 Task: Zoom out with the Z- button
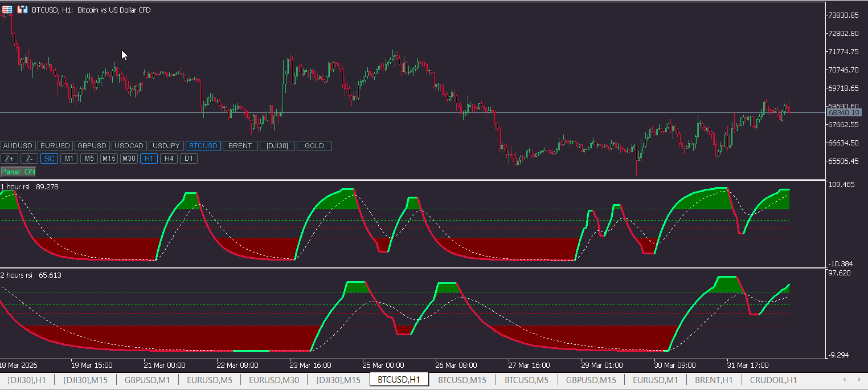point(30,159)
